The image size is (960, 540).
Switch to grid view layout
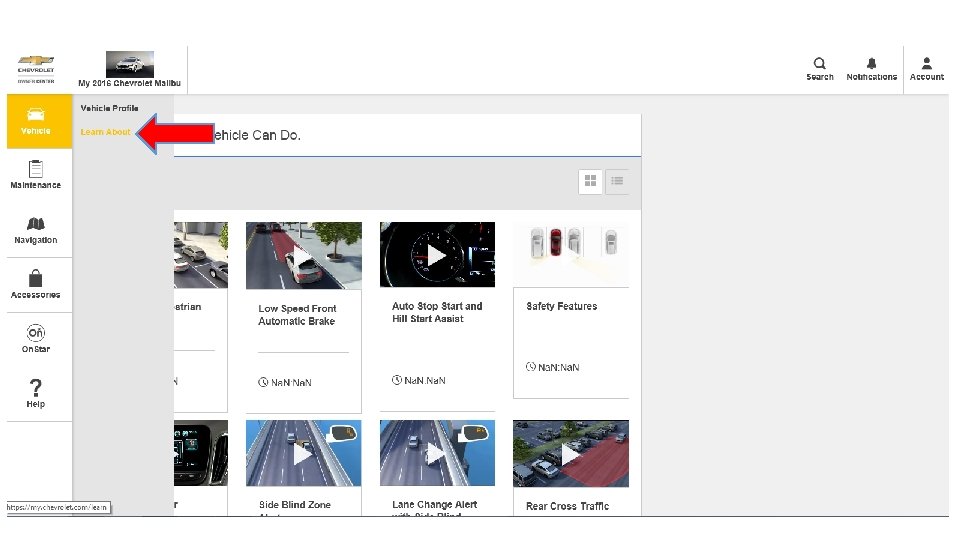590,181
